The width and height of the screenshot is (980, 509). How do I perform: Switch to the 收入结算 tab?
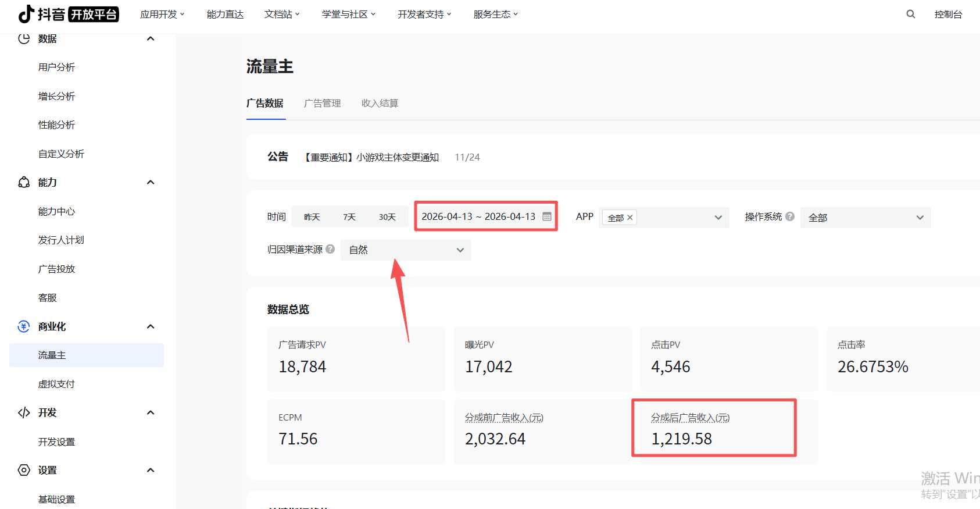380,103
